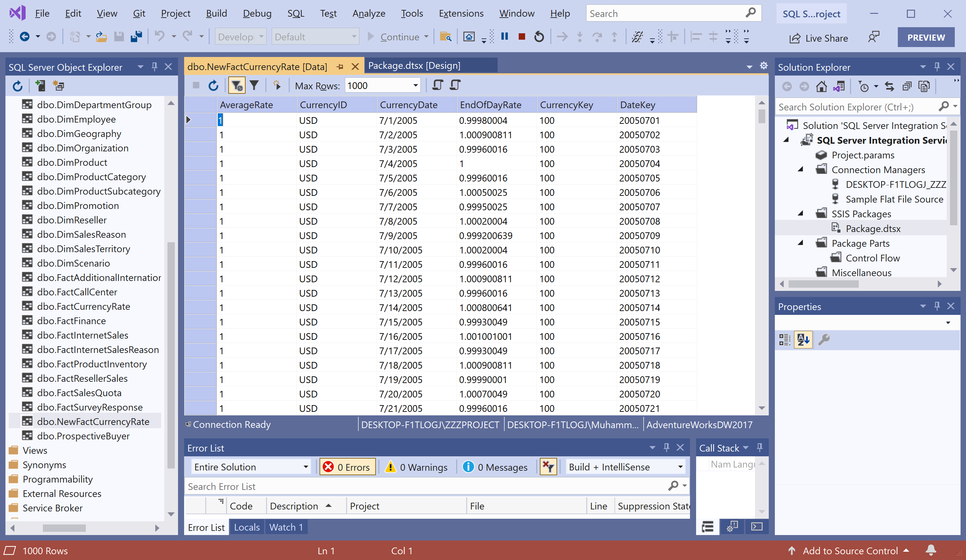966x560 pixels.
Task: Click the Restart debugging icon
Action: [539, 37]
